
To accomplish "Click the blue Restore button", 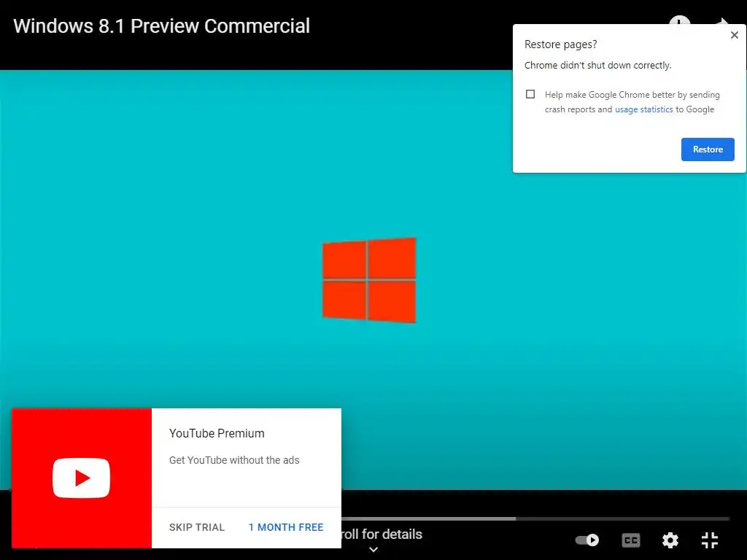I will pos(708,149).
